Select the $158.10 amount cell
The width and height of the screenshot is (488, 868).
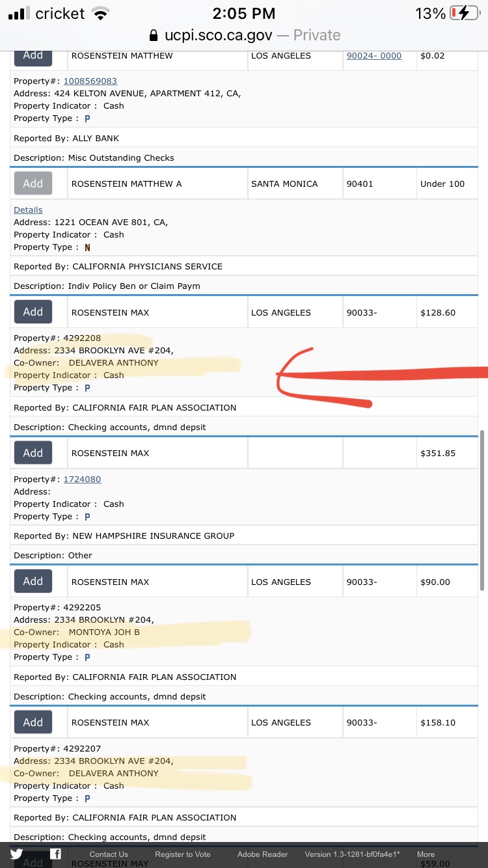pyautogui.click(x=446, y=722)
